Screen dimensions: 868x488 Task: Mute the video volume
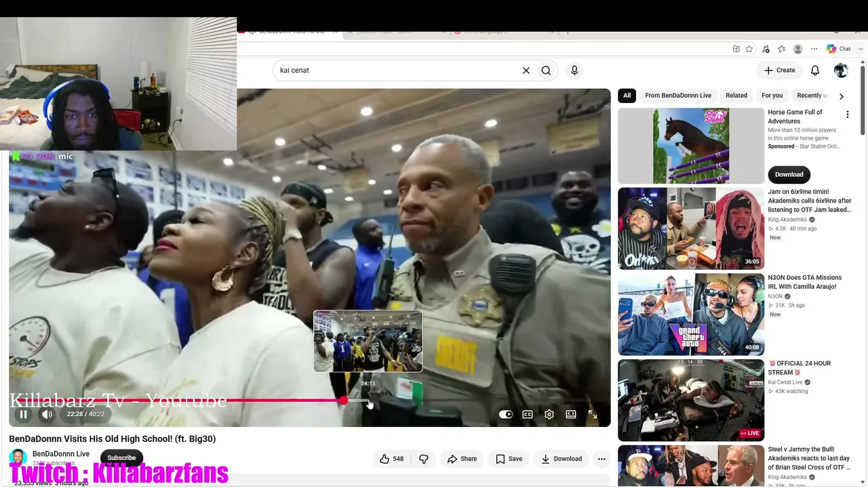pos(47,414)
